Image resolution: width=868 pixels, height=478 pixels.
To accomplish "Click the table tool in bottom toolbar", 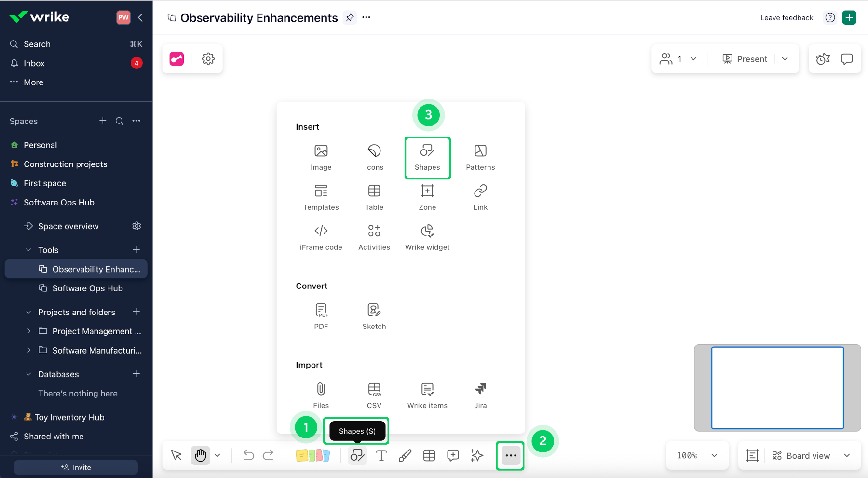I will click(x=429, y=455).
